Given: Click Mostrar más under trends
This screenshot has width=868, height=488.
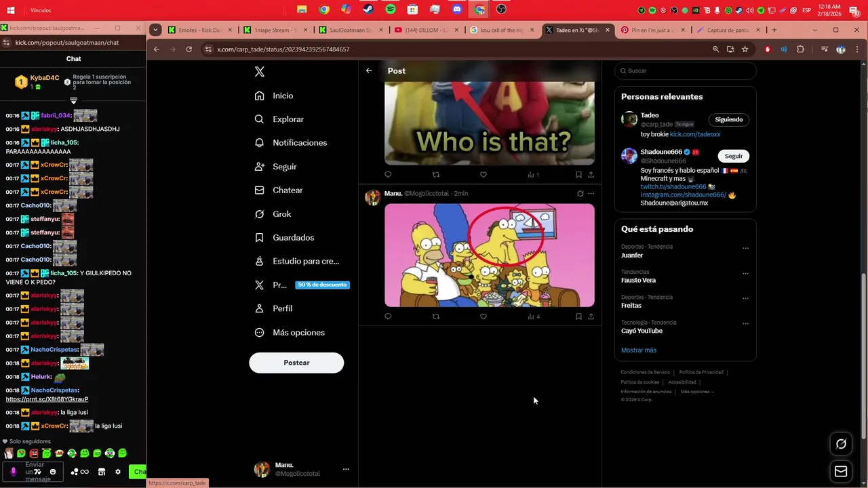Looking at the screenshot, I should 639,350.
